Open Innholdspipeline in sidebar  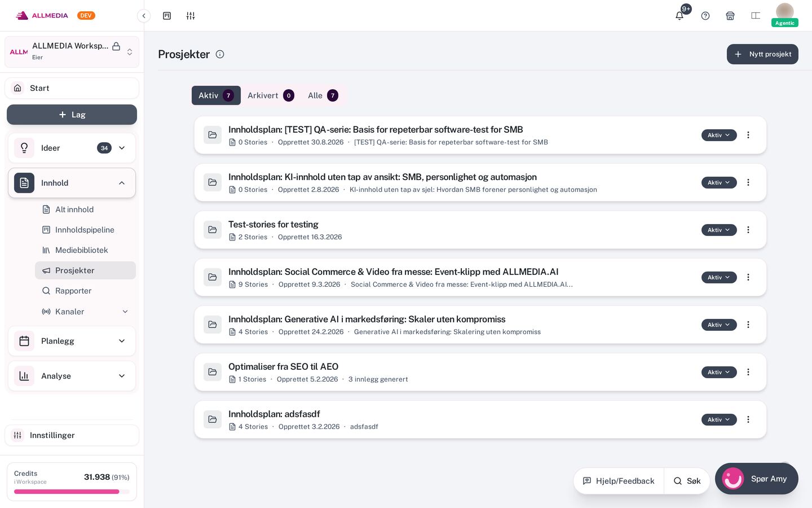85,230
